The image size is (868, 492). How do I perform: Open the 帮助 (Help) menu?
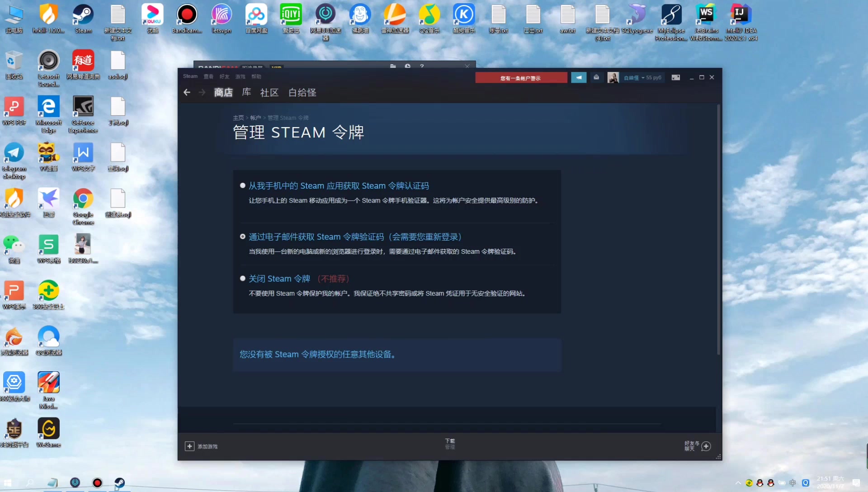256,76
